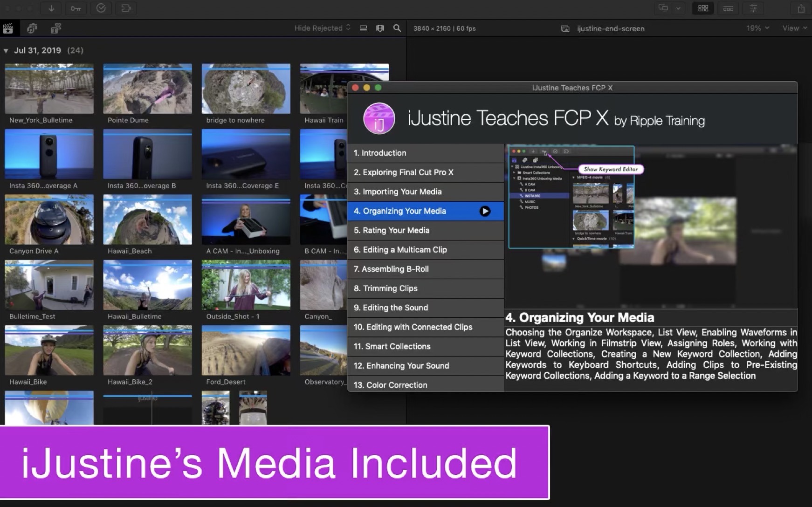Click the Import Media arrow icon
The width and height of the screenshot is (812, 507).
51,8
